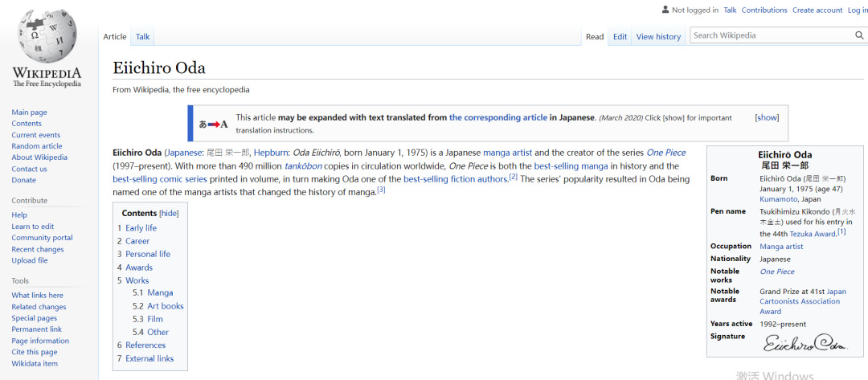Open Page information

coord(40,341)
